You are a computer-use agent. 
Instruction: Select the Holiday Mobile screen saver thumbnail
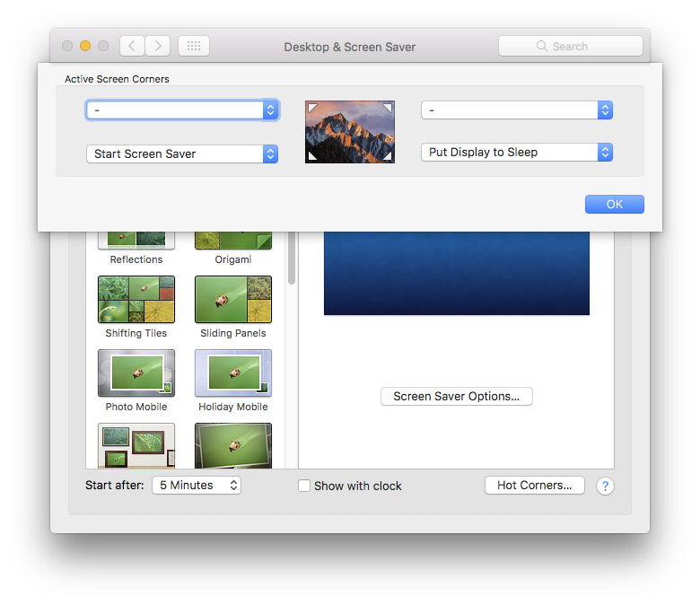(233, 373)
